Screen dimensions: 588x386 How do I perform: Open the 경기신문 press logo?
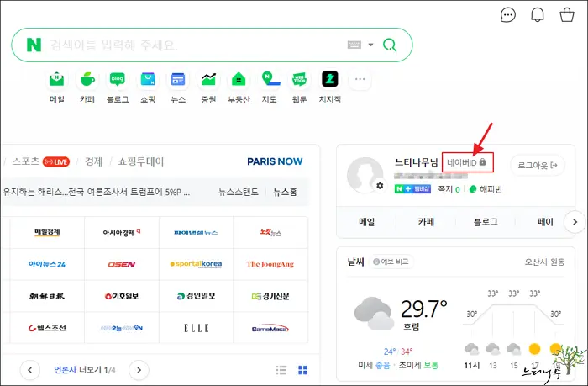[x=270, y=296]
